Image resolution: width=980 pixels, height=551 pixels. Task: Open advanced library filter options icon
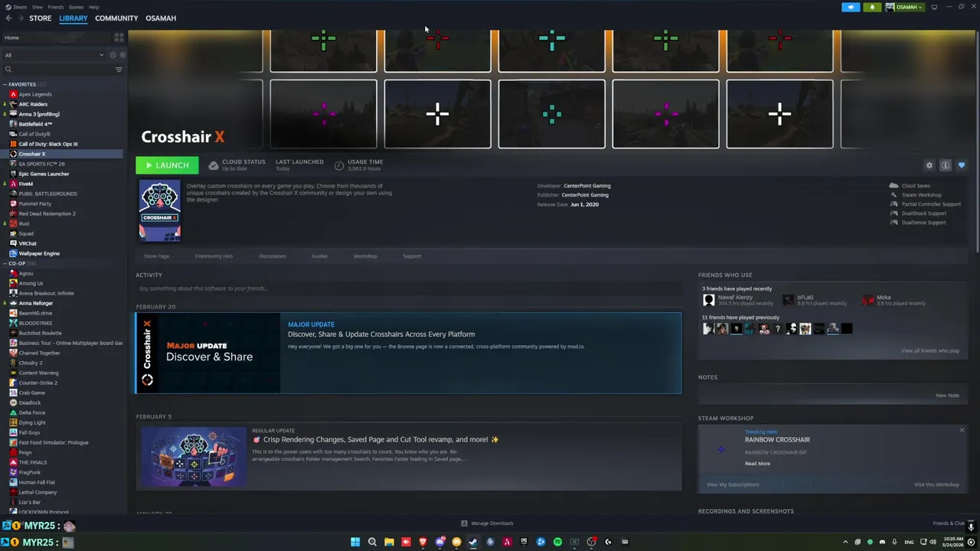tap(119, 70)
